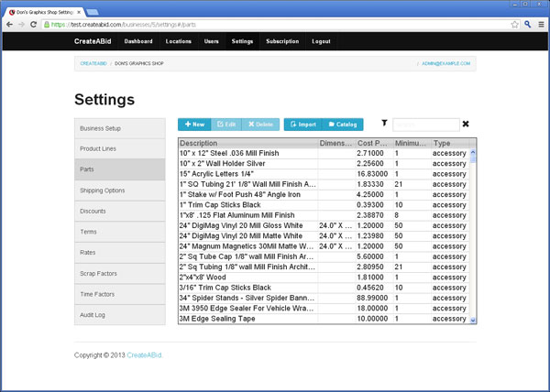Bookmark this page with the star icon
This screenshot has width=550, height=392.
[516, 25]
